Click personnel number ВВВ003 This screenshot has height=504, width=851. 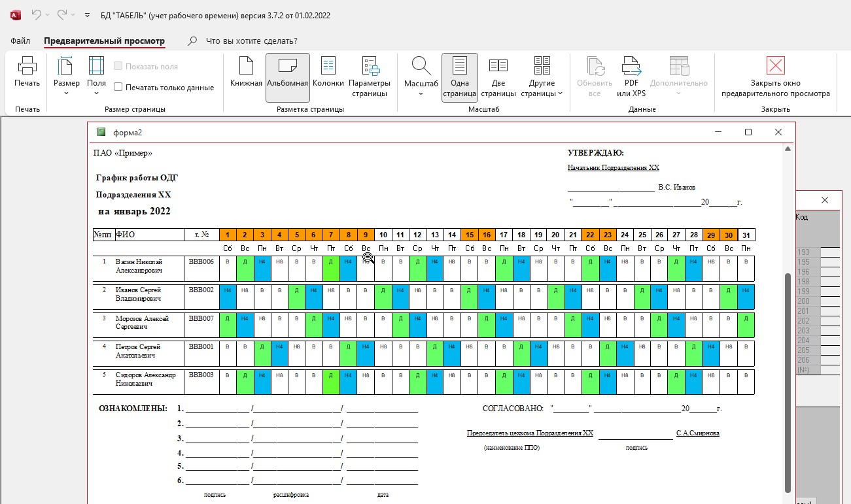point(201,375)
